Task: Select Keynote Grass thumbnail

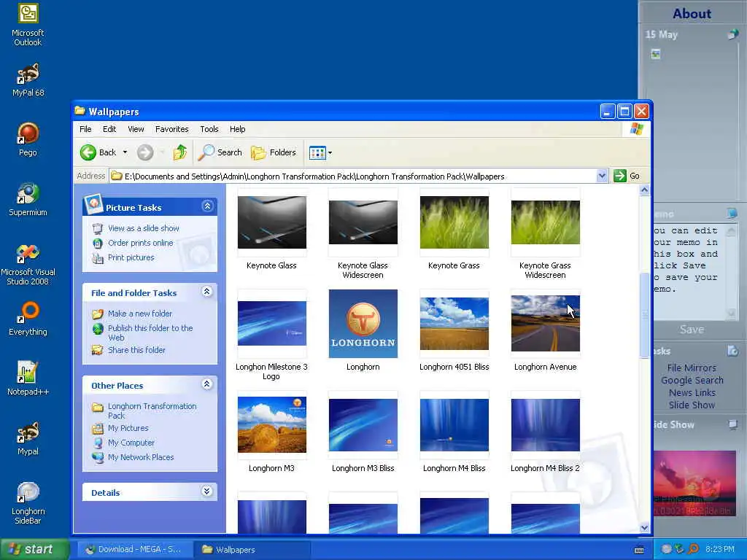Action: pyautogui.click(x=454, y=222)
